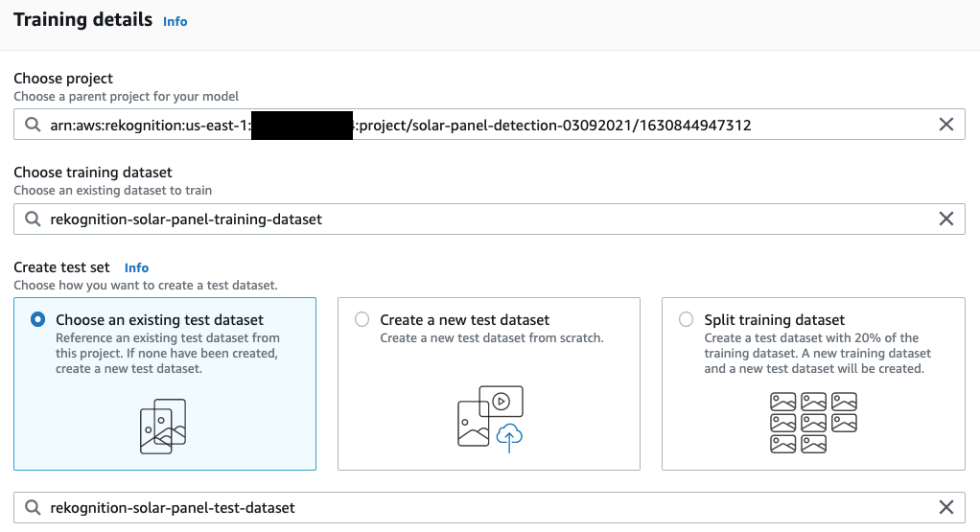Click the existing test dataset images icon
This screenshot has width=980, height=532.
[163, 427]
